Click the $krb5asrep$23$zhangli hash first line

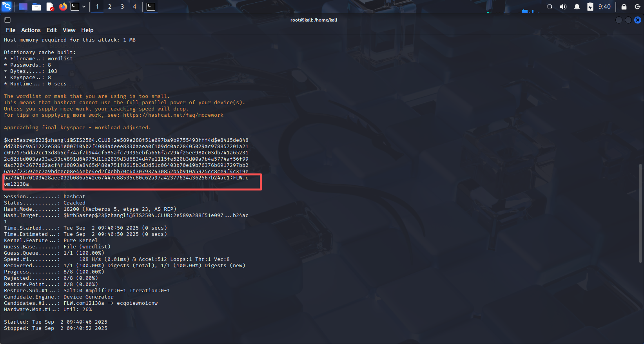pyautogui.click(x=126, y=140)
